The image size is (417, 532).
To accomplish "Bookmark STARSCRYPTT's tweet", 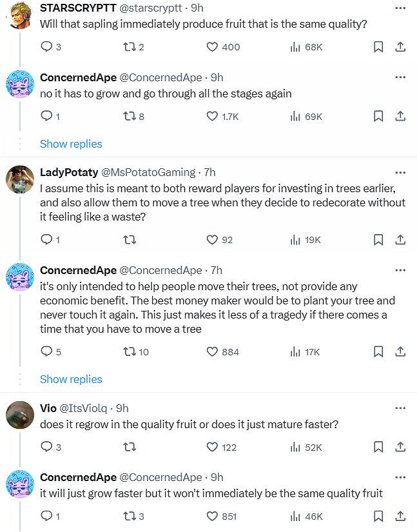I will (379, 46).
